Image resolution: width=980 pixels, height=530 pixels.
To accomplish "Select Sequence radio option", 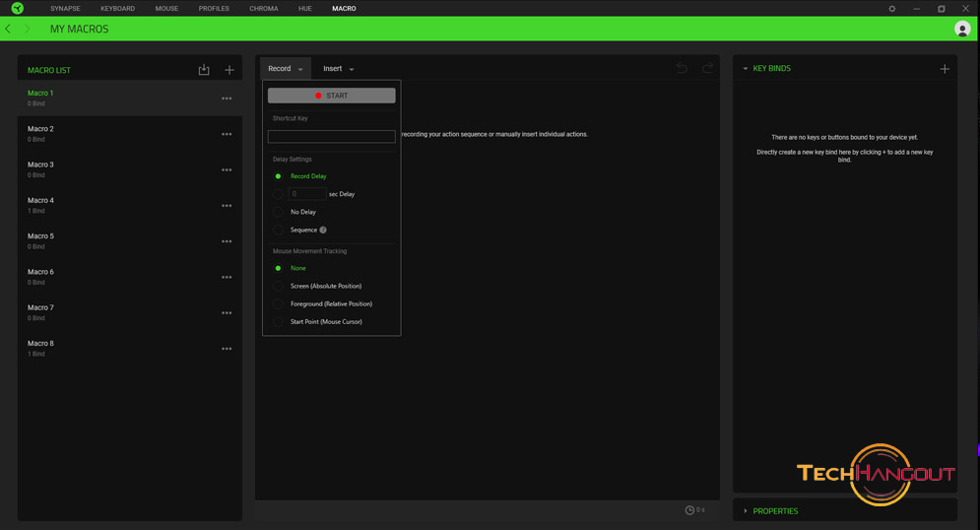I will (x=278, y=230).
